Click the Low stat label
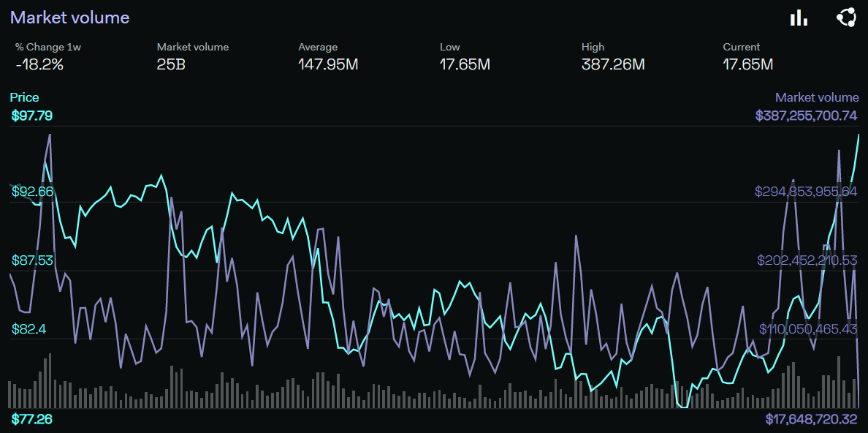 (449, 47)
